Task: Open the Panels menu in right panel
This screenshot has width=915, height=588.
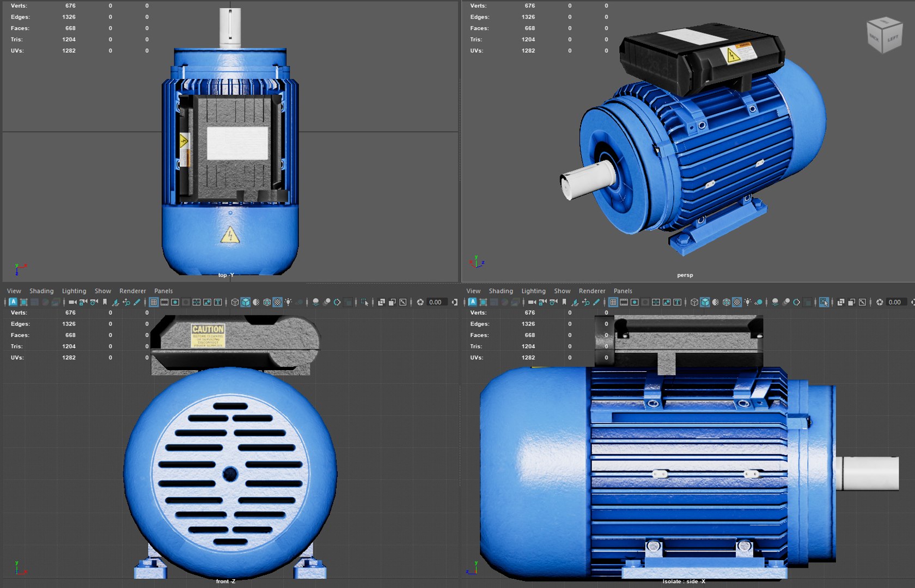Action: 623,291
